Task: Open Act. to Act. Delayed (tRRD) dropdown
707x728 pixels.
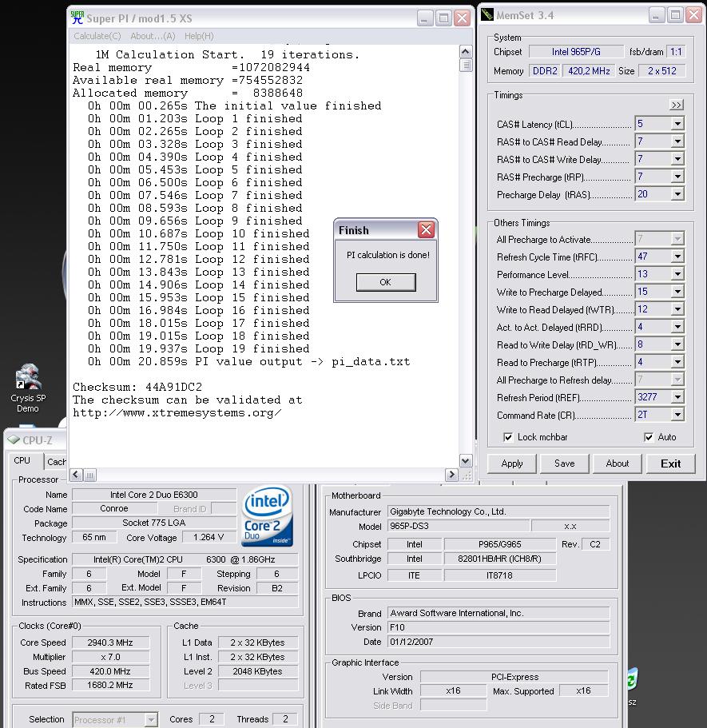Action: tap(677, 328)
